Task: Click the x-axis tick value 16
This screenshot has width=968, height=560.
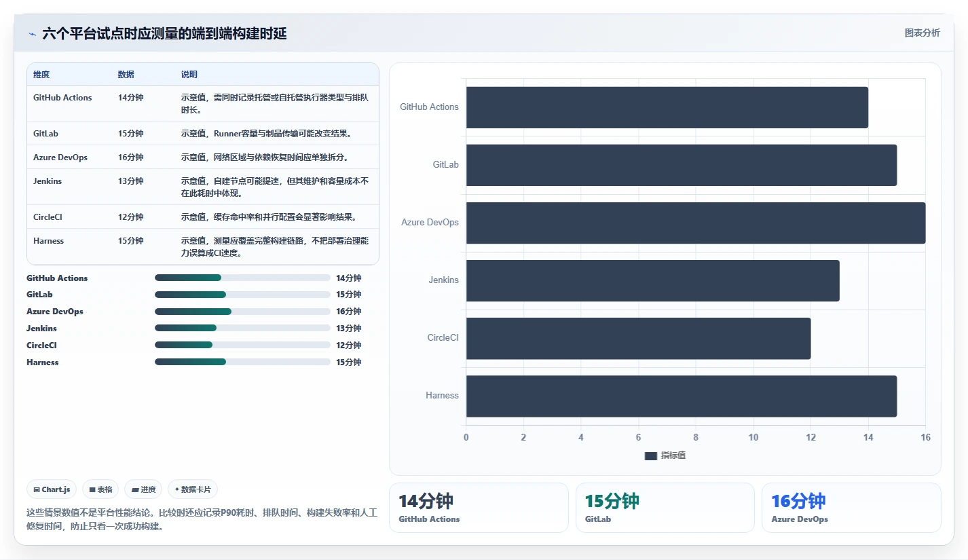Action: [925, 438]
